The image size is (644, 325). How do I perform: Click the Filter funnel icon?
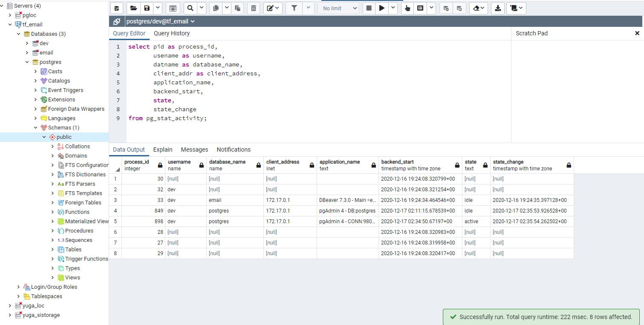point(294,8)
